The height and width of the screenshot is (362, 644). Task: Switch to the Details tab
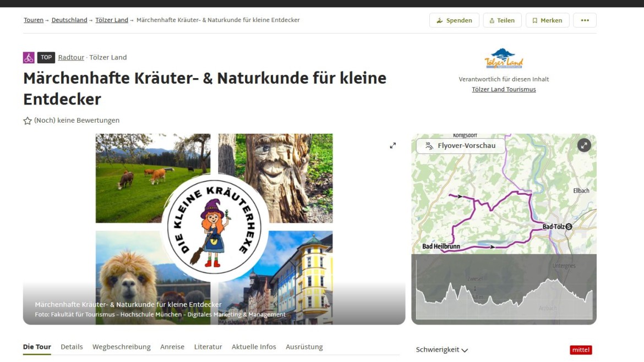point(72,347)
